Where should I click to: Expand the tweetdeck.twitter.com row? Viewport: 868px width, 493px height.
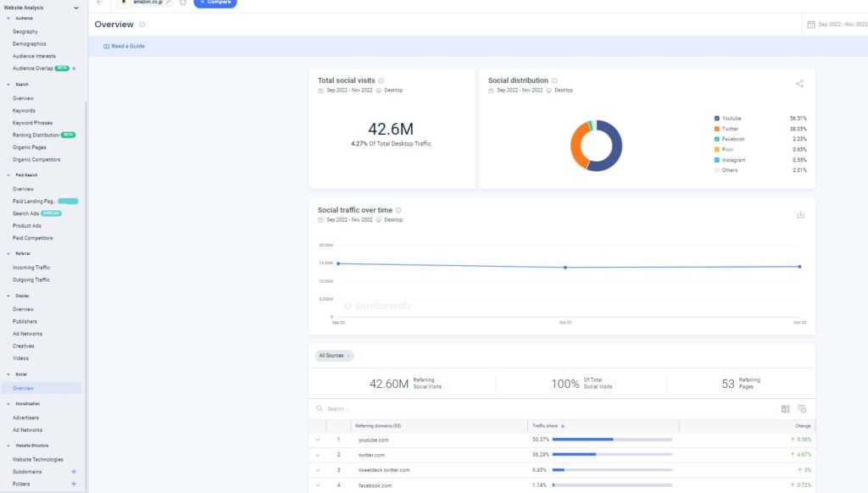(x=318, y=470)
